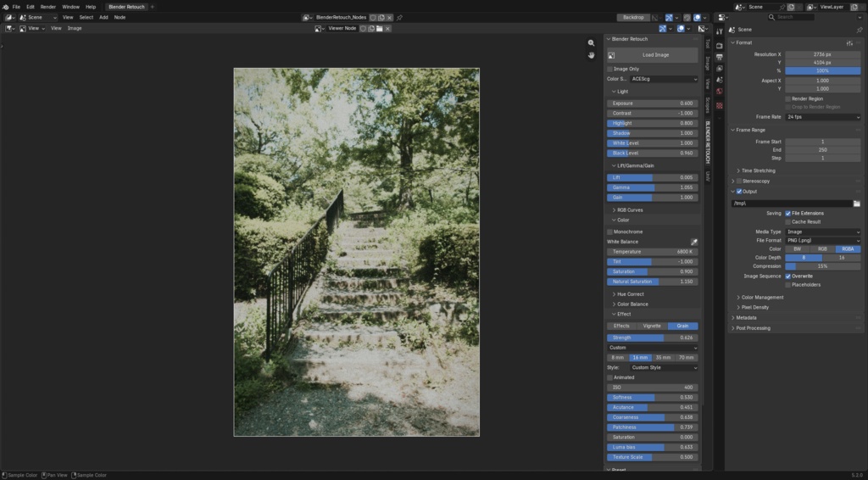Open the node editor Add menu
Screen dimensions: 868x480
click(x=103, y=18)
